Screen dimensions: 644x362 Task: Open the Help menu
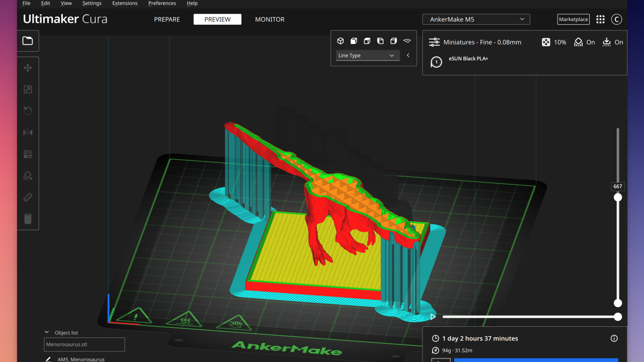click(192, 3)
